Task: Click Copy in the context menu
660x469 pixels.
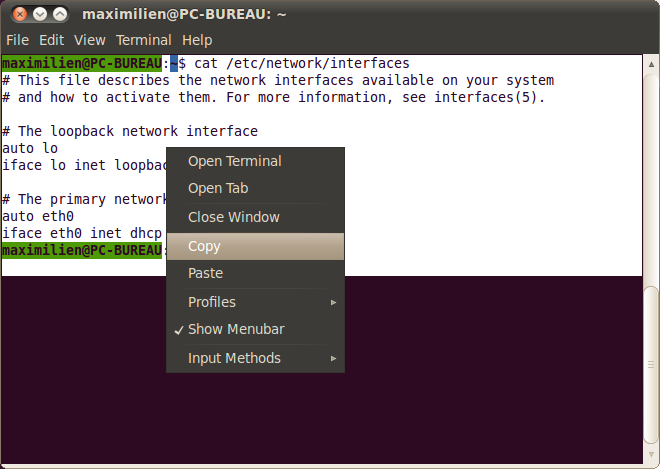Action: [x=204, y=246]
